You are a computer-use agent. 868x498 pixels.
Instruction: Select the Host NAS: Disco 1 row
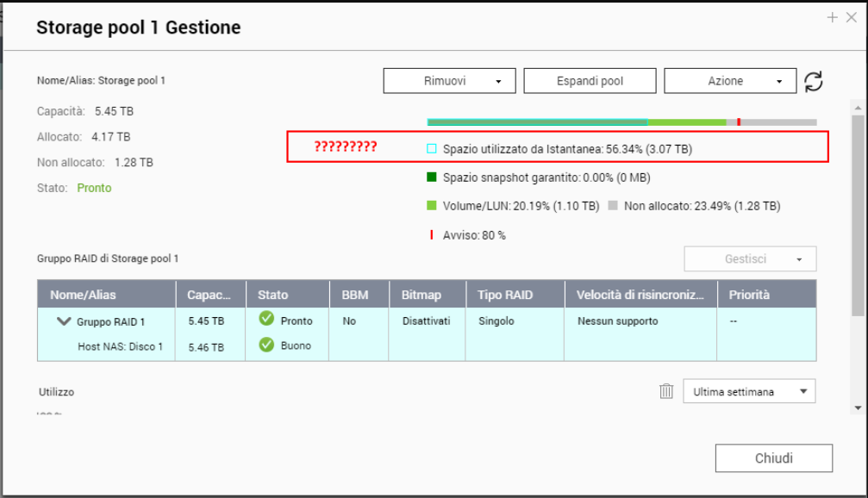tap(120, 346)
